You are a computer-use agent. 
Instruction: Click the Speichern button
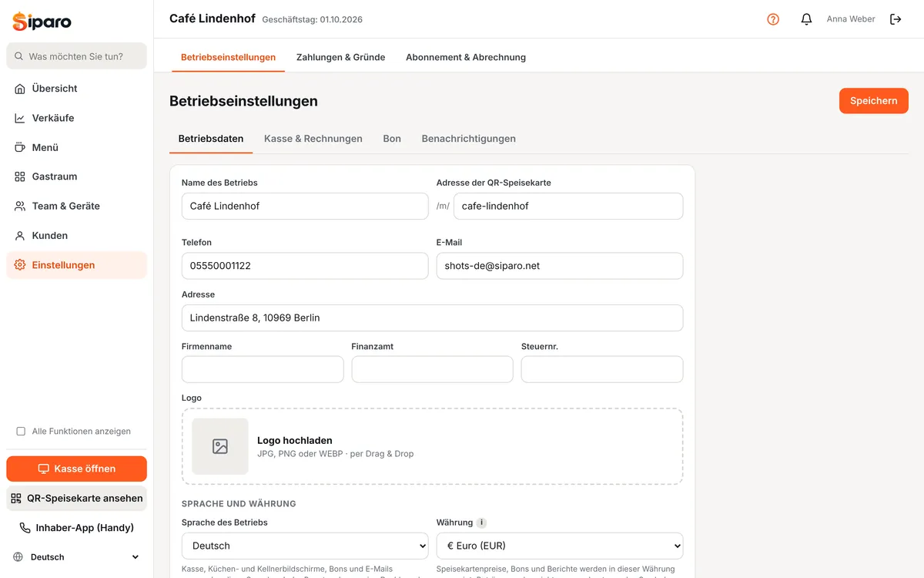pos(873,101)
